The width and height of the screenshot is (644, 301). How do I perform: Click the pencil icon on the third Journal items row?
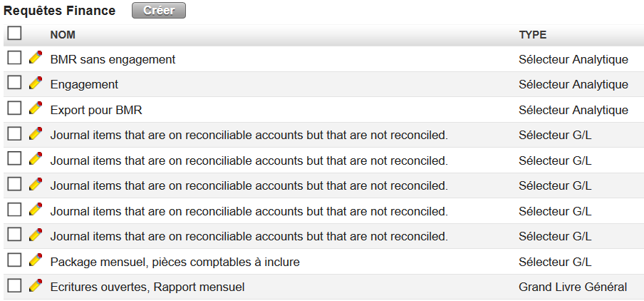[36, 185]
